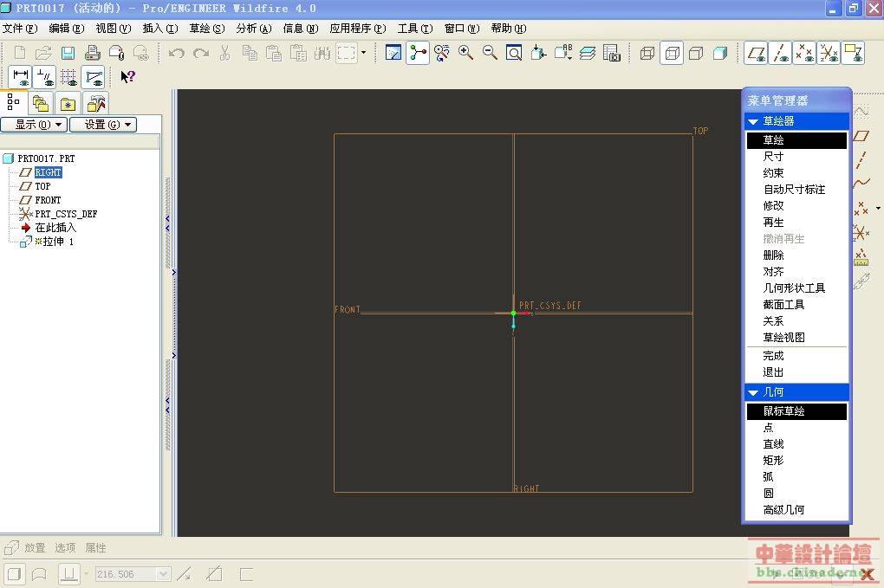
Task: Open the open-folder file icon
Action: pyautogui.click(x=43, y=54)
